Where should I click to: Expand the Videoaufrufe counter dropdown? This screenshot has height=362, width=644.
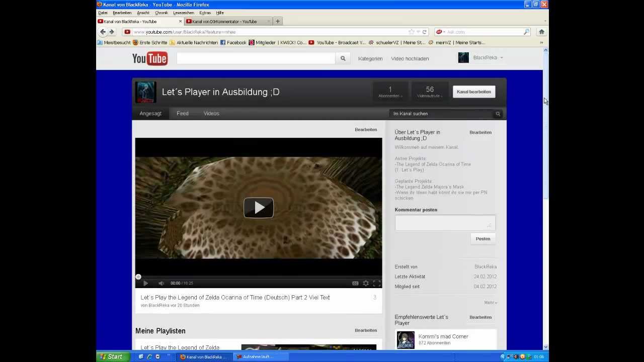click(x=430, y=92)
